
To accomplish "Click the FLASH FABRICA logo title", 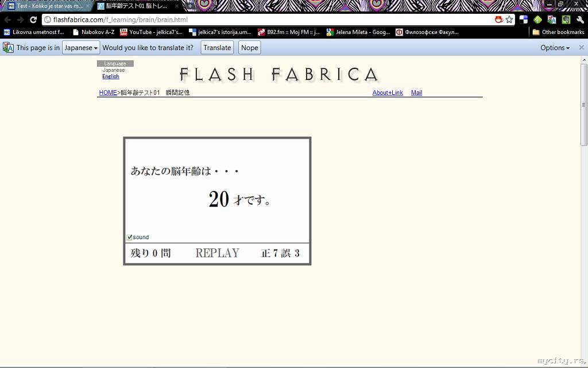I will tap(279, 74).
